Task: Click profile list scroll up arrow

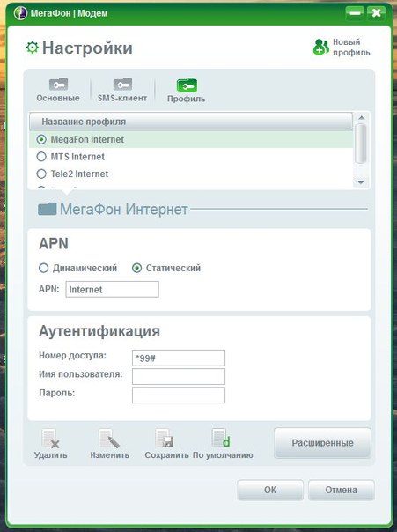Action: 362,118
